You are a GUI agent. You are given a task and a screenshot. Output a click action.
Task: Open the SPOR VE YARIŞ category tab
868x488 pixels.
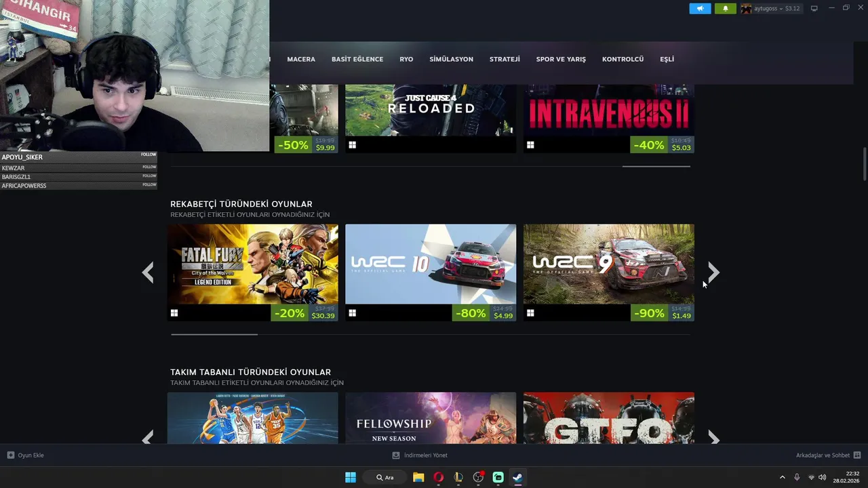tap(561, 59)
